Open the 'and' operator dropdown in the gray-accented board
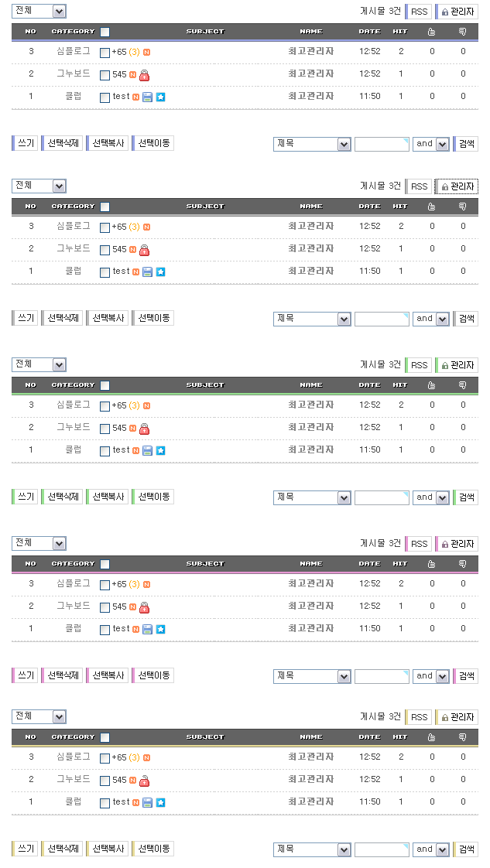This screenshot has width=490, height=868. click(x=431, y=319)
